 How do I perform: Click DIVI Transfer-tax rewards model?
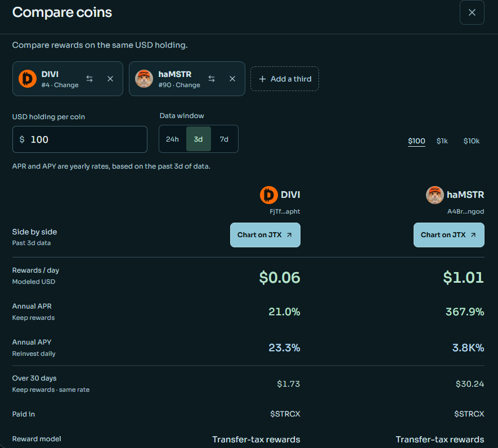click(256, 440)
